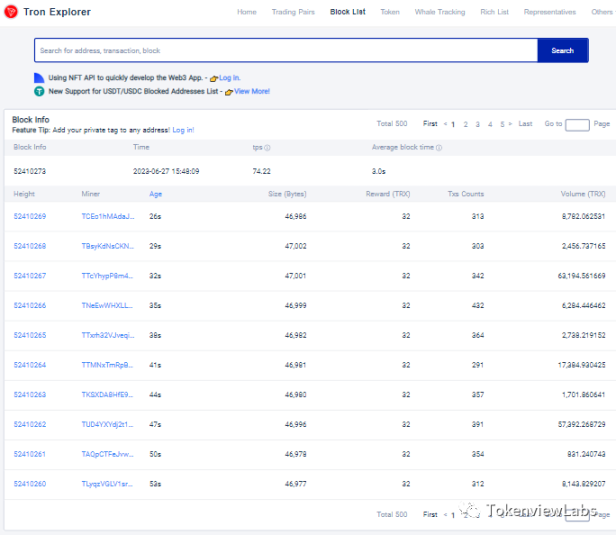
Task: Click the pointing hand before View More
Action: [229, 92]
